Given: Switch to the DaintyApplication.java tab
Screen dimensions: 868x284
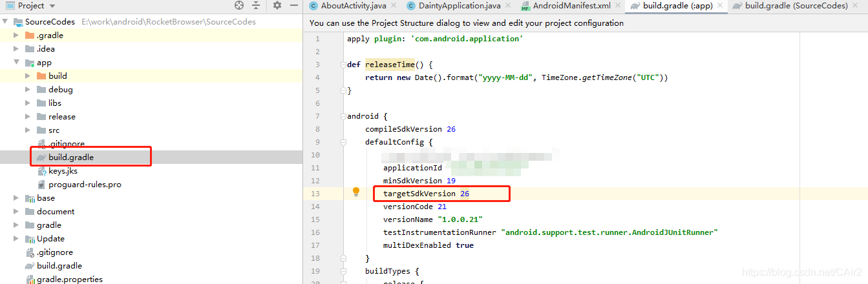Looking at the screenshot, I should (460, 6).
